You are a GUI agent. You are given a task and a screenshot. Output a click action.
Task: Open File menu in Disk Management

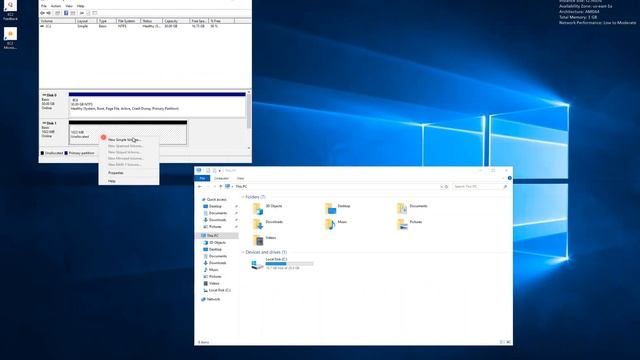coord(44,6)
